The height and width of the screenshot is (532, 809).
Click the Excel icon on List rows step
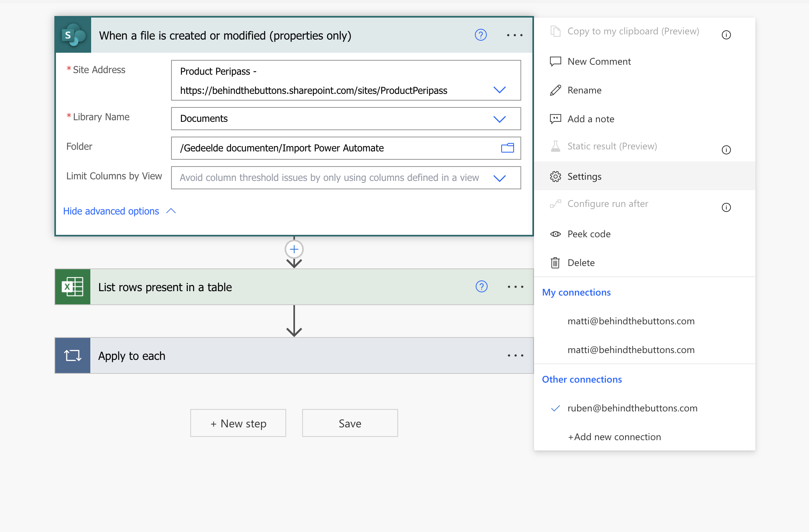73,287
